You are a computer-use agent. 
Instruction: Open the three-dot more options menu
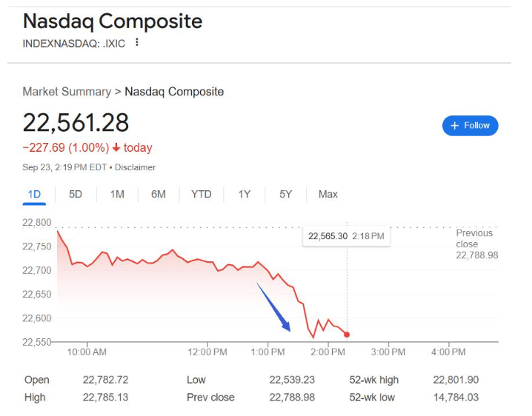137,42
